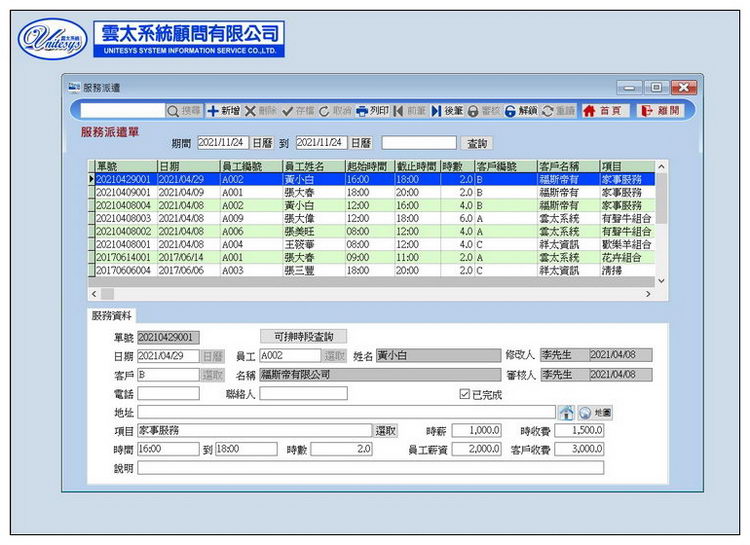
Task: Click the 查詢 (Query) button
Action: (476, 143)
